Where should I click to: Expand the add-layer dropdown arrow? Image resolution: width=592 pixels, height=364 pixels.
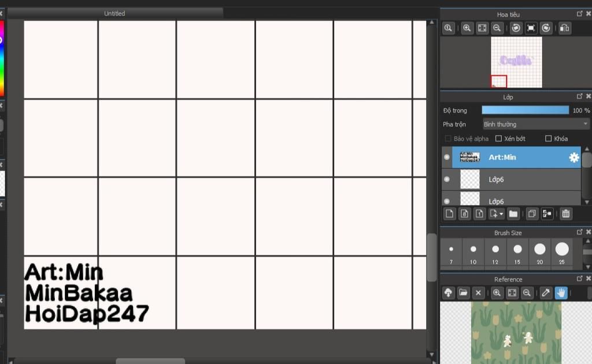501,214
